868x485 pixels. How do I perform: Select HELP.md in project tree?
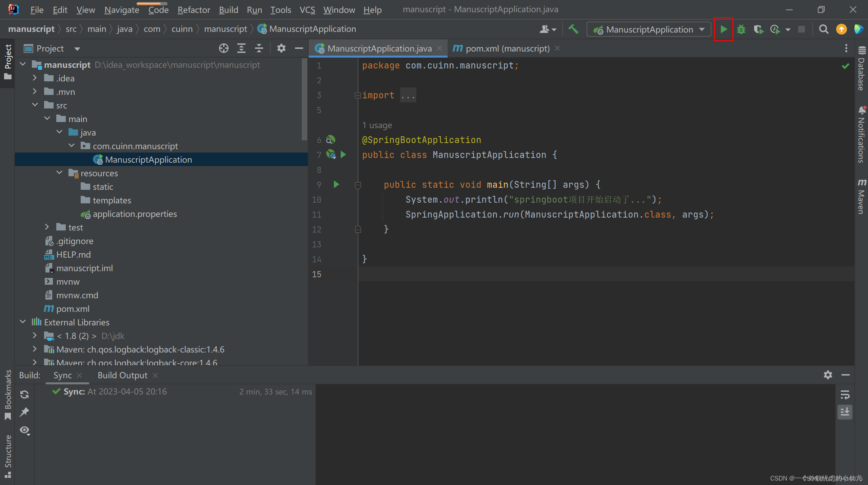[74, 255]
